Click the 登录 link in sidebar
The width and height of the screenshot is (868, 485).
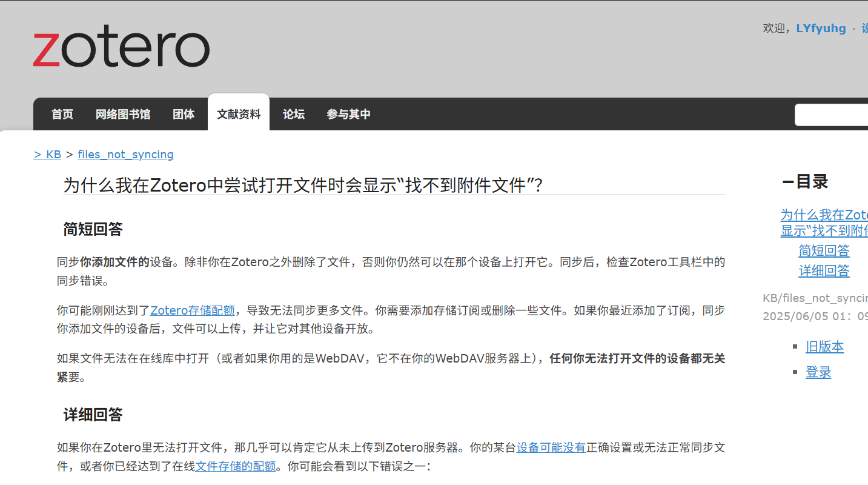pos(818,372)
